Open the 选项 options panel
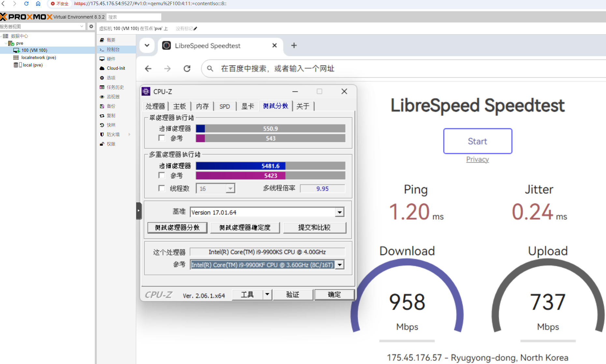The image size is (606, 364). [116, 78]
